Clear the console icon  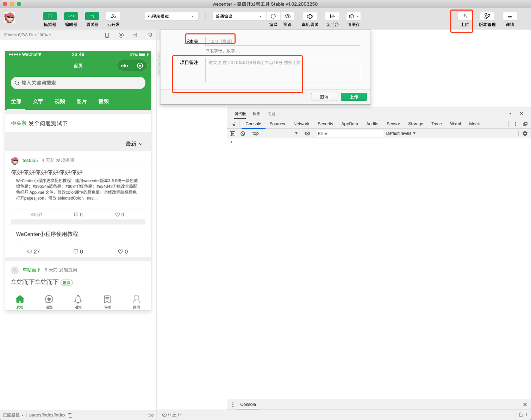tap(243, 133)
